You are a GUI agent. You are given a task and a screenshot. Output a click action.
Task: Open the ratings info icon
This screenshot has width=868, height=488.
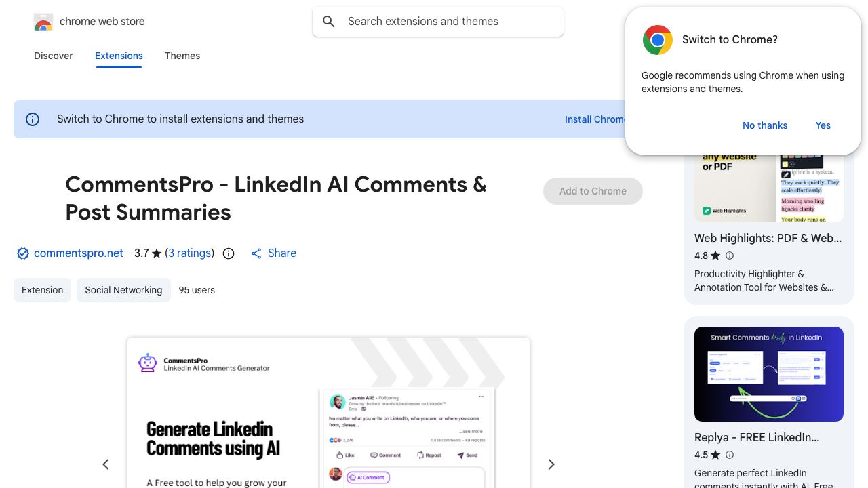(x=229, y=253)
